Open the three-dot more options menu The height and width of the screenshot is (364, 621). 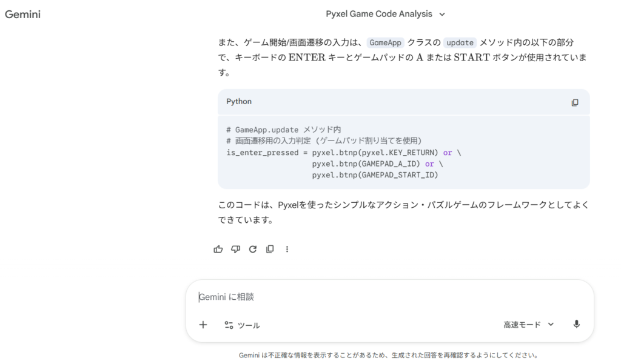pos(287,249)
